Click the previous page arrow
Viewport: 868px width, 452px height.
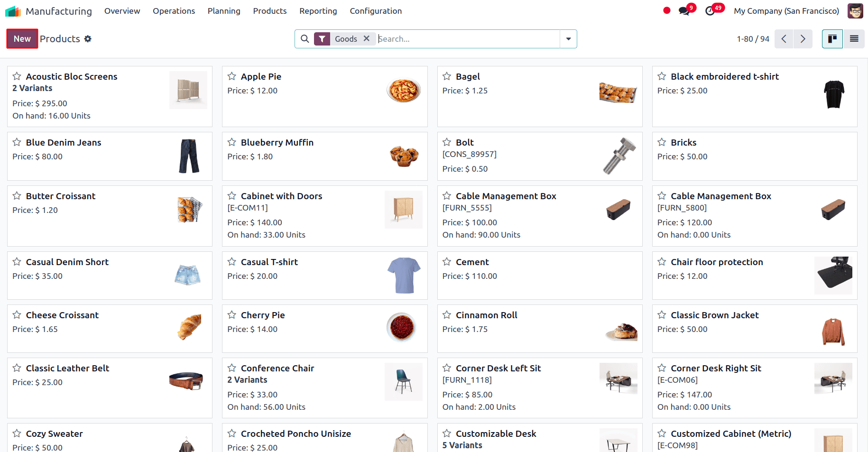[784, 39]
